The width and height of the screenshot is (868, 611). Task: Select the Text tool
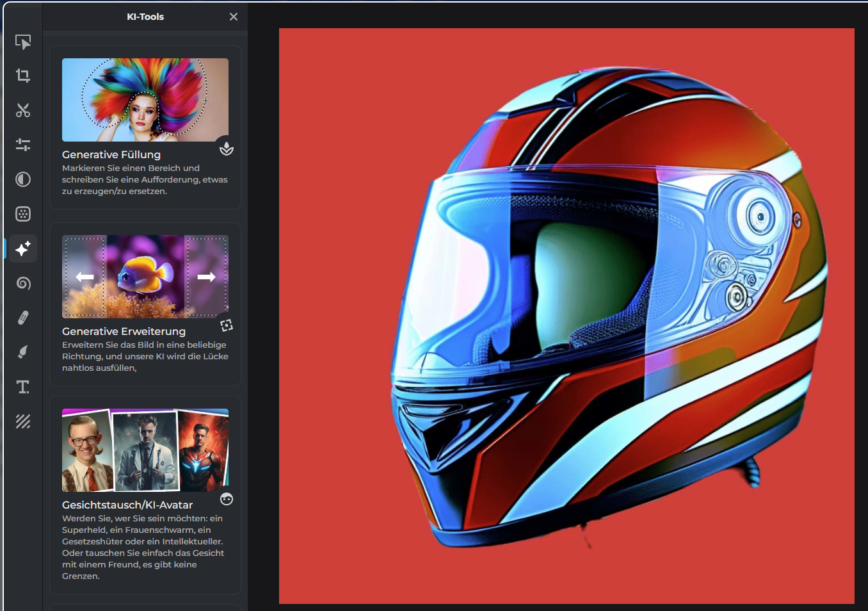tap(23, 387)
